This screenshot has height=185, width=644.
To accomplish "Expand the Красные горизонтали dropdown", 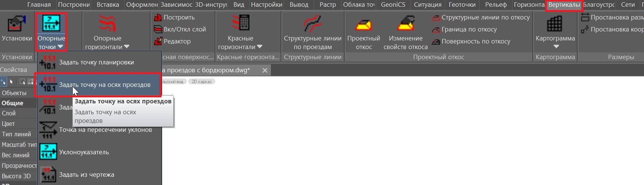I will 260,47.
